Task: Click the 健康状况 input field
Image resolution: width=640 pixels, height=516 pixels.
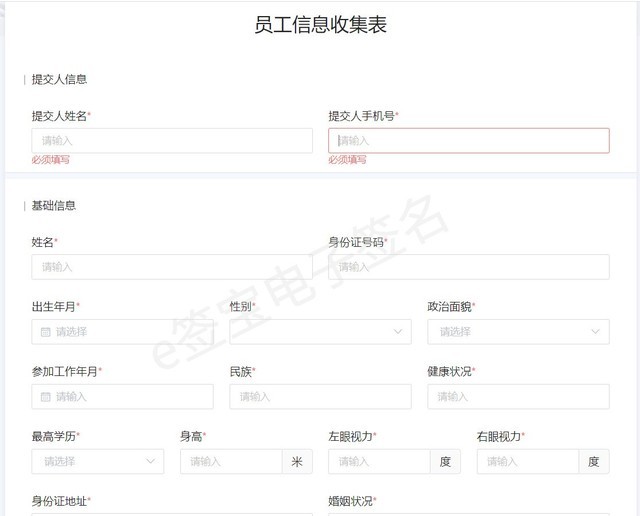Action: coord(518,397)
